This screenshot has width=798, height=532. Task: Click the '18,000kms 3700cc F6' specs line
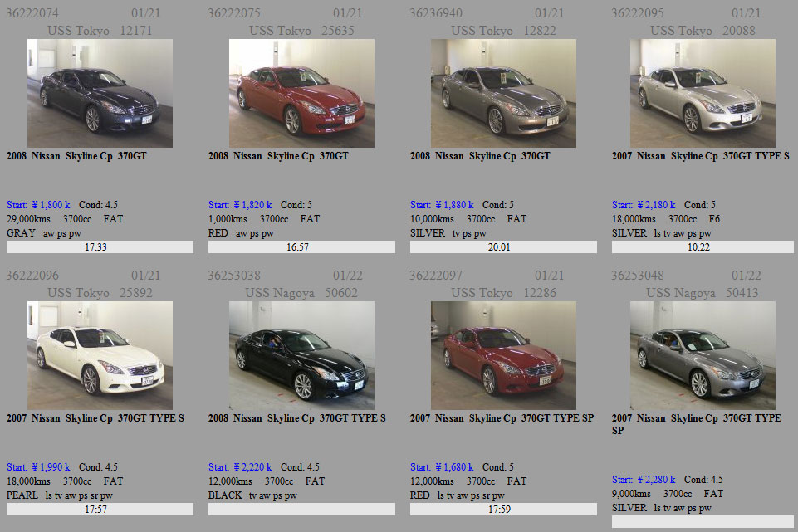tap(666, 219)
